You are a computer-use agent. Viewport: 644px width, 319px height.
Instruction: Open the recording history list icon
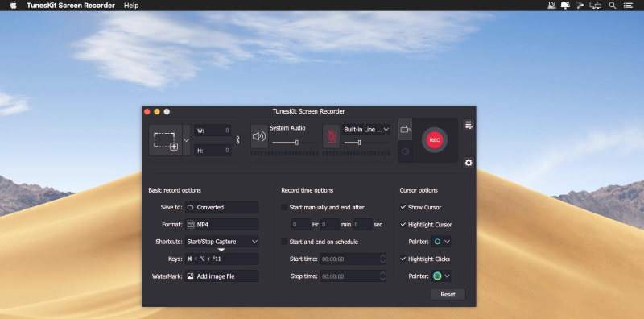469,125
